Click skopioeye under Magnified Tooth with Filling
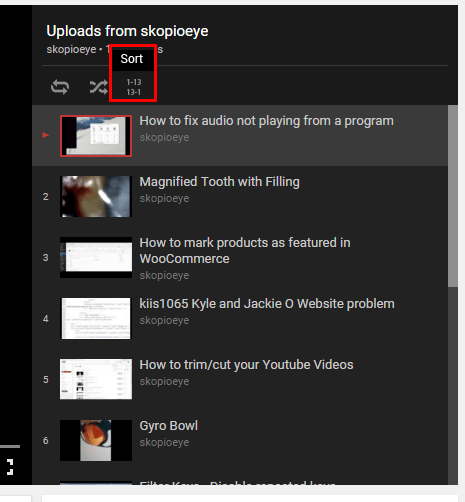This screenshot has height=502, width=465. (164, 198)
